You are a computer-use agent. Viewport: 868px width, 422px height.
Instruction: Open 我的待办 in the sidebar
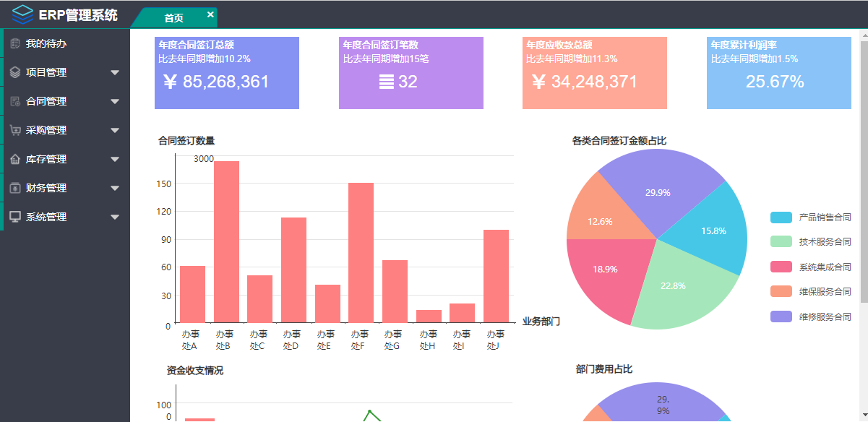click(x=66, y=43)
